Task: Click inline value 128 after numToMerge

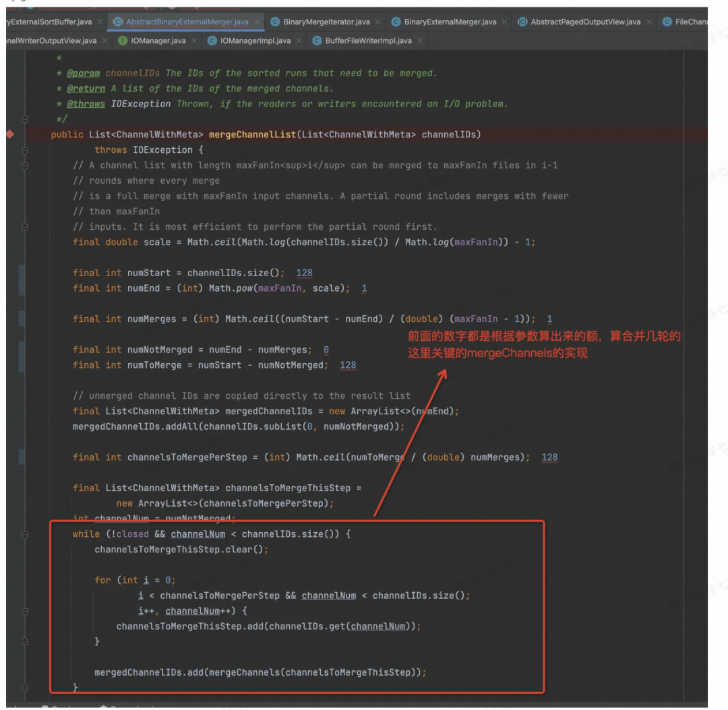Action: coord(348,365)
